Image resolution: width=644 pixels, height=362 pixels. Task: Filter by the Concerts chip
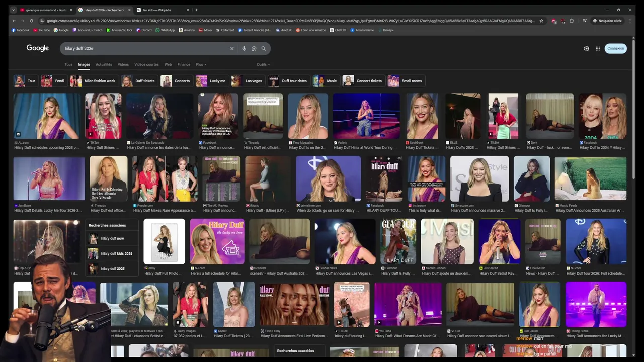click(176, 81)
